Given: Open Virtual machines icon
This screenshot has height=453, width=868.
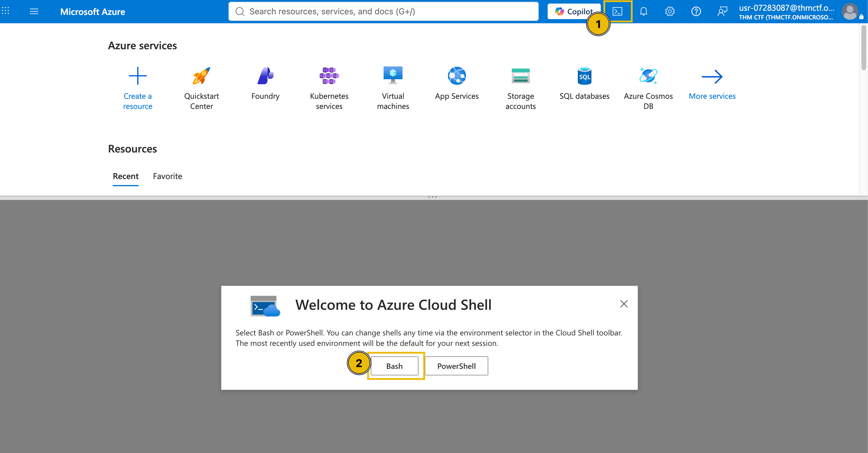Looking at the screenshot, I should 393,76.
